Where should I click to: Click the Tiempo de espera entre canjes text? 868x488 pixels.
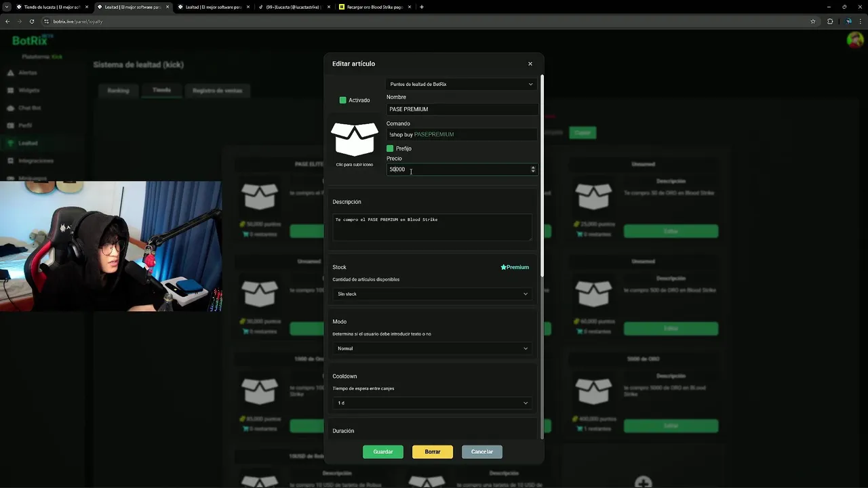click(x=363, y=388)
